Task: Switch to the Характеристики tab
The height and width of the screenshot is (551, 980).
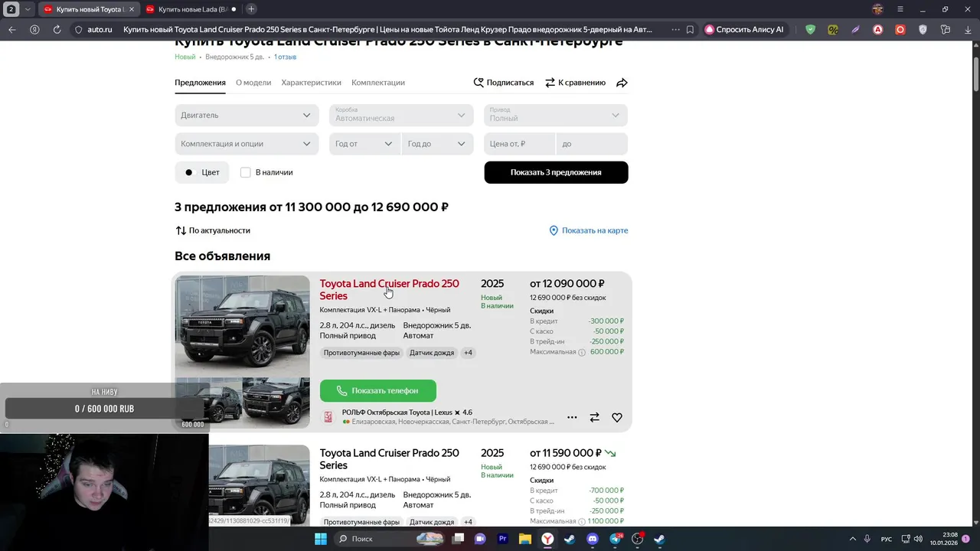Action: pos(311,83)
